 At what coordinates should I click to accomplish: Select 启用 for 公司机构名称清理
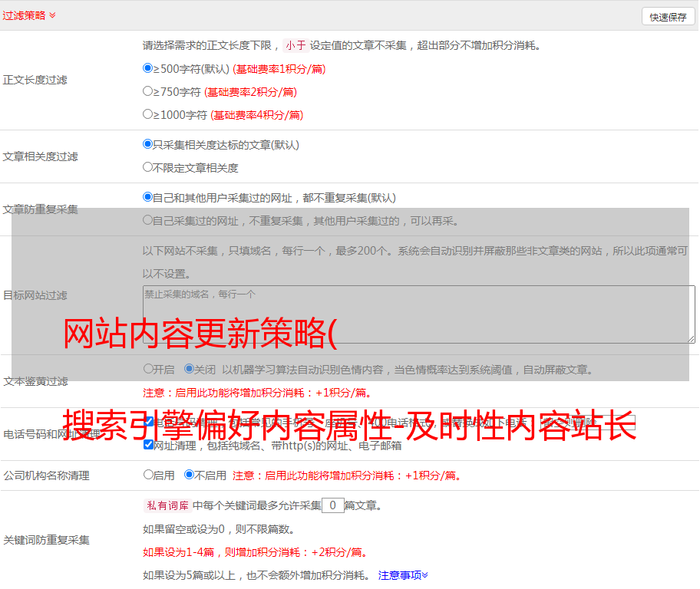[148, 474]
